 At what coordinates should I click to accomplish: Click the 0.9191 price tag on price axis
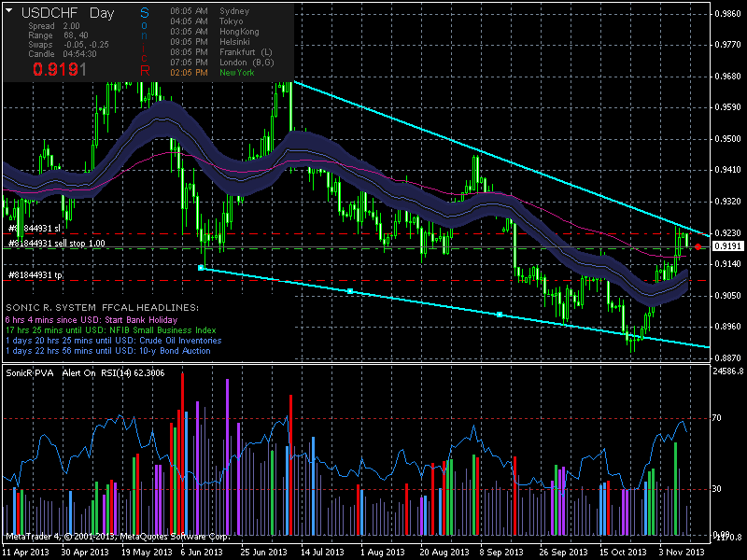(727, 246)
